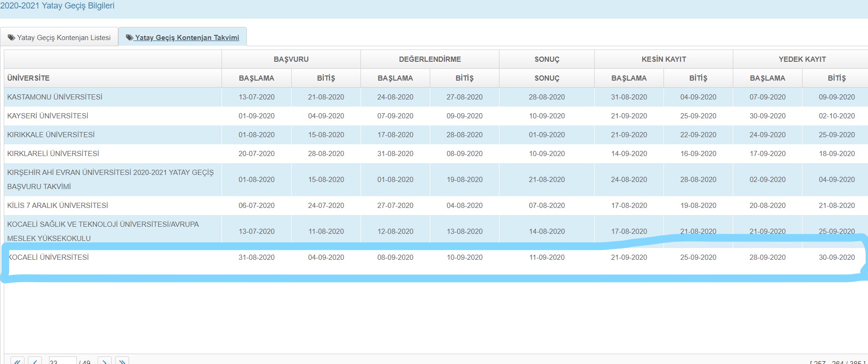The height and width of the screenshot is (364, 868).
Task: Click the KESİN KAYIT group header
Action: (663, 59)
